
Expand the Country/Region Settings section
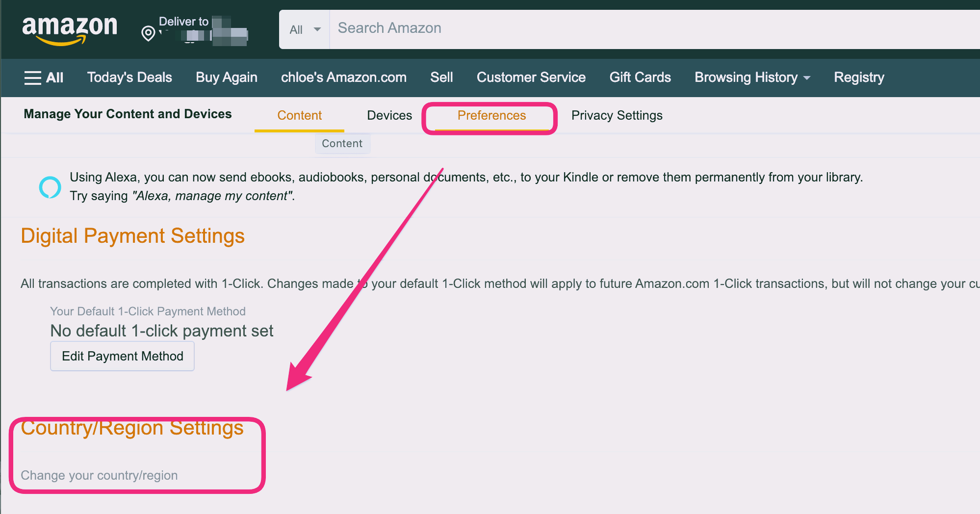[x=132, y=428]
